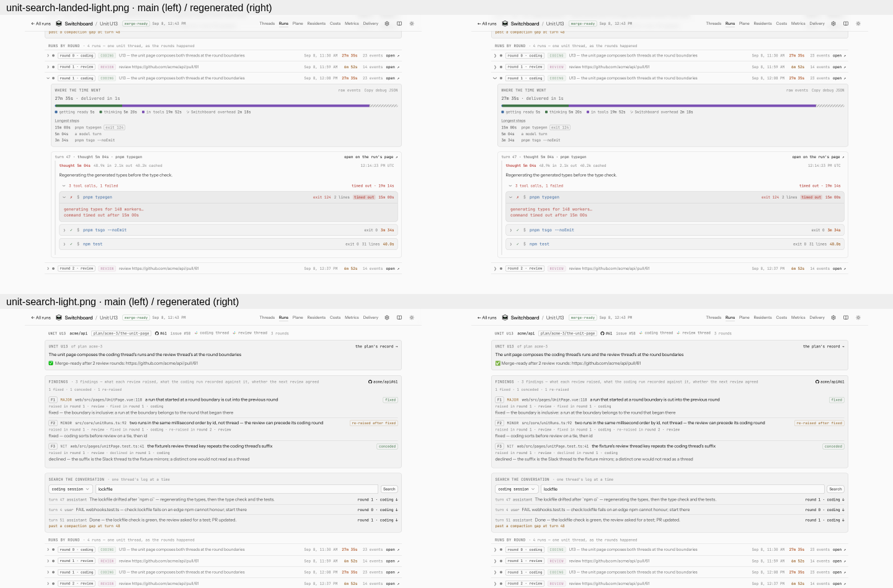This screenshot has height=588, width=893.
Task: Click 'open on the run's page' in landed-light regenerated
Action: pos(818,157)
